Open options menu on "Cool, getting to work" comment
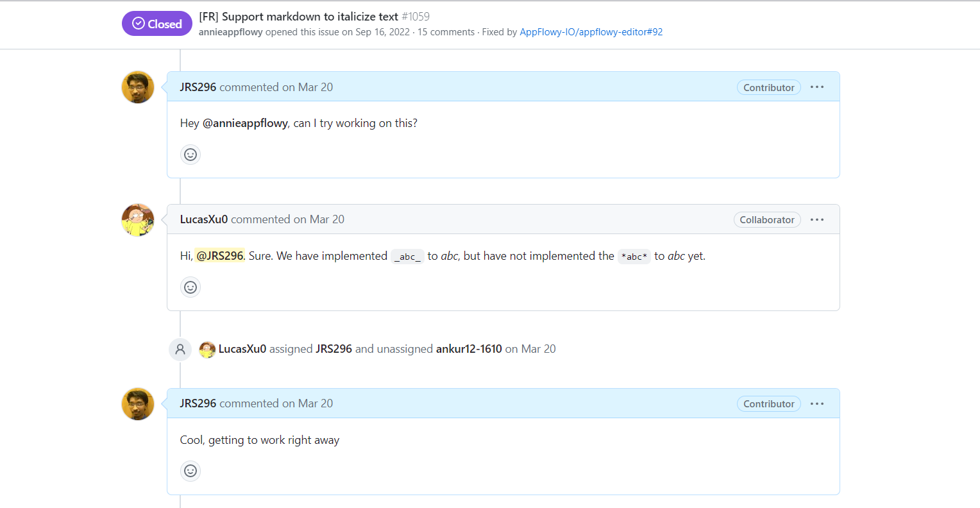Viewport: 980px width, 508px height. [817, 403]
